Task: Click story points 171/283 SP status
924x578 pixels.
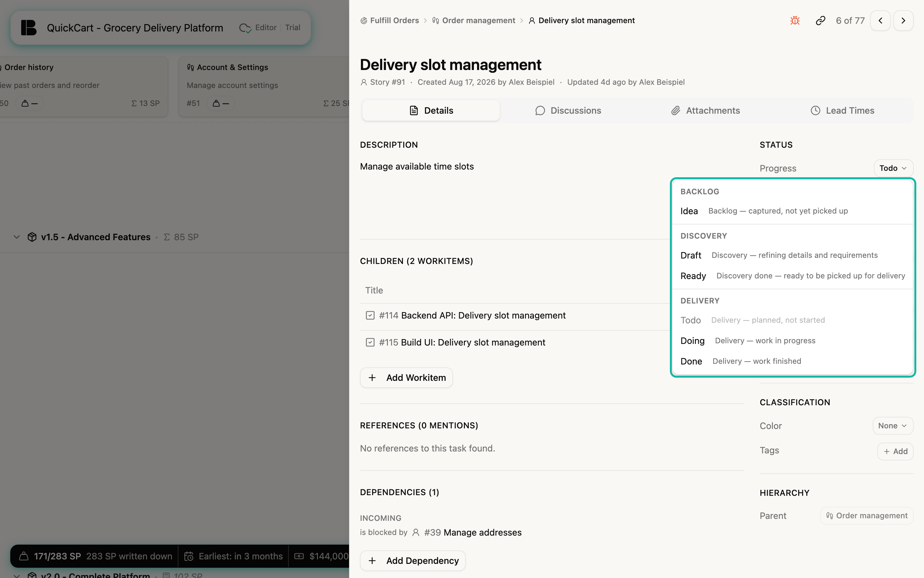Action: click(x=57, y=556)
